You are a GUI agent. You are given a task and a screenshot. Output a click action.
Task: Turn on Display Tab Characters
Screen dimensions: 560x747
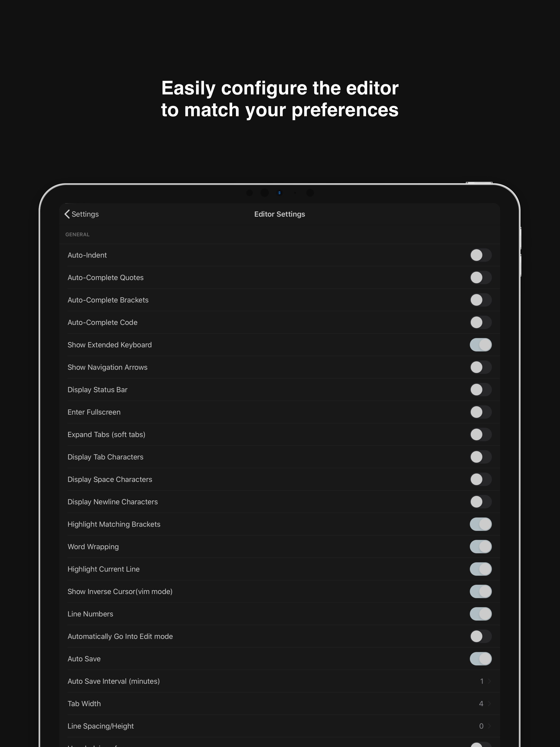[x=481, y=457]
